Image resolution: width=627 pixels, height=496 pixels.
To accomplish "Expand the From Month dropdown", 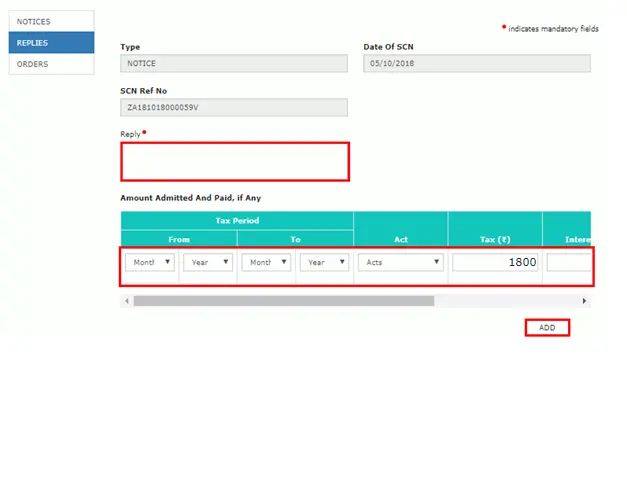I will tap(150, 262).
